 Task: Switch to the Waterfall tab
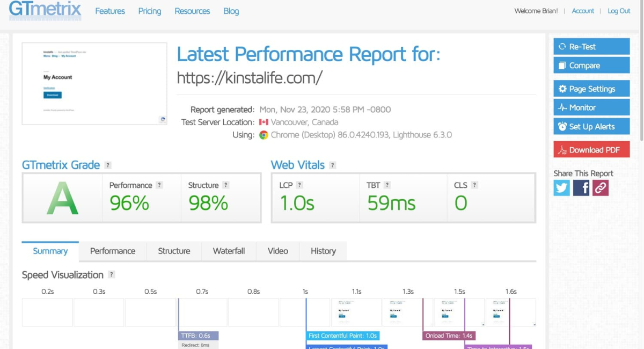[x=229, y=251]
